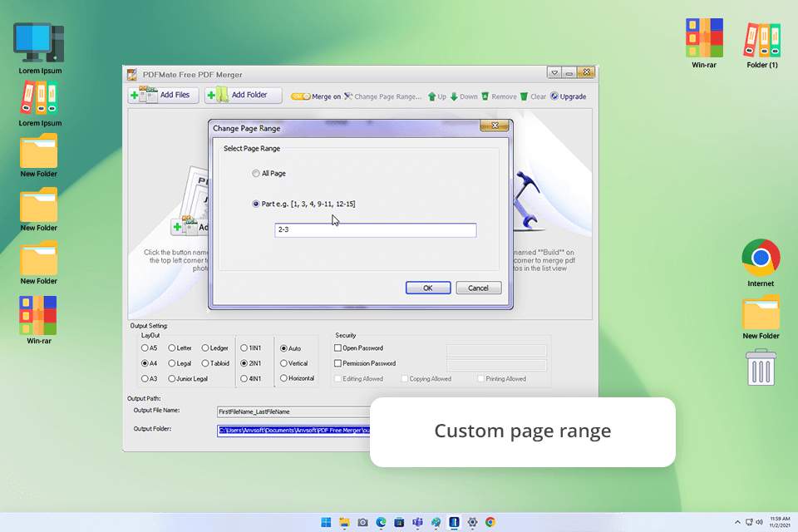The height and width of the screenshot is (532, 798).
Task: Open the volume control in system tray
Action: tap(759, 522)
